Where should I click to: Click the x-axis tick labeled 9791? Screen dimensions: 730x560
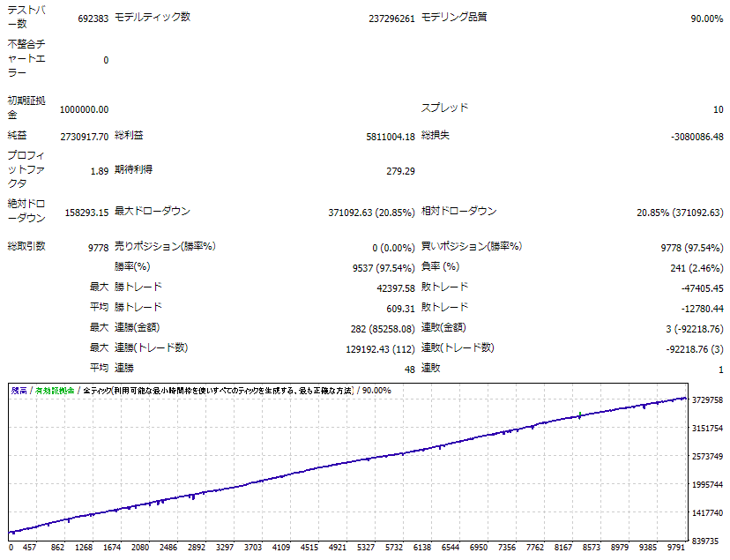[x=674, y=547]
